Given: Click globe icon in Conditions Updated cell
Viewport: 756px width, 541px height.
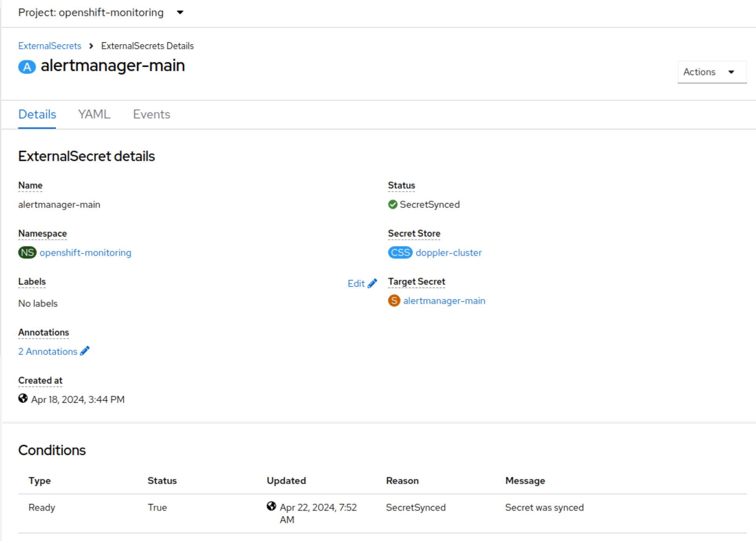Looking at the screenshot, I should pos(271,506).
